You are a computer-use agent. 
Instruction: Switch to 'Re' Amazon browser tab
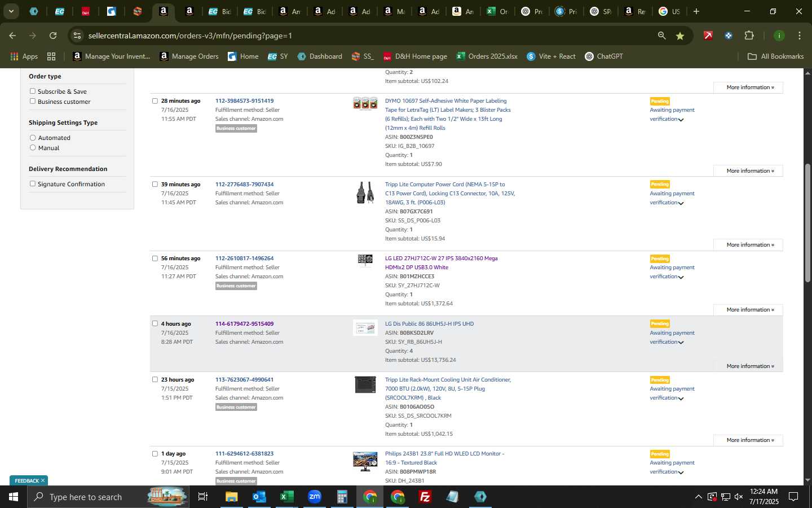(635, 11)
